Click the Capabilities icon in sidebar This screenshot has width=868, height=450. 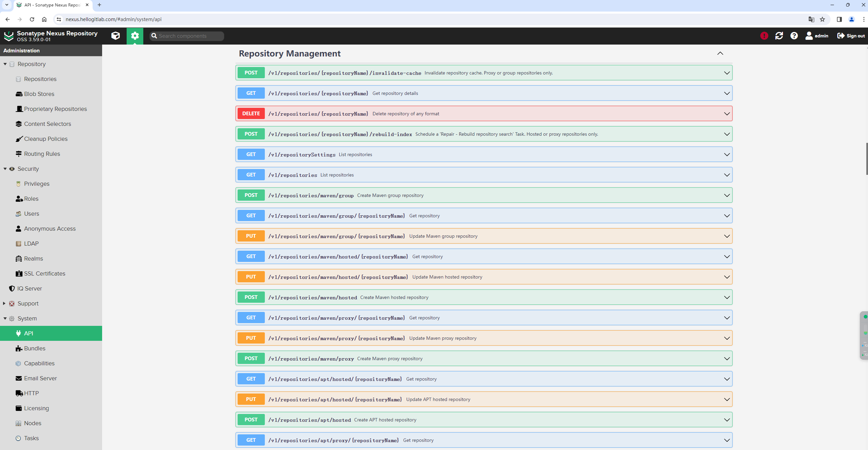18,363
